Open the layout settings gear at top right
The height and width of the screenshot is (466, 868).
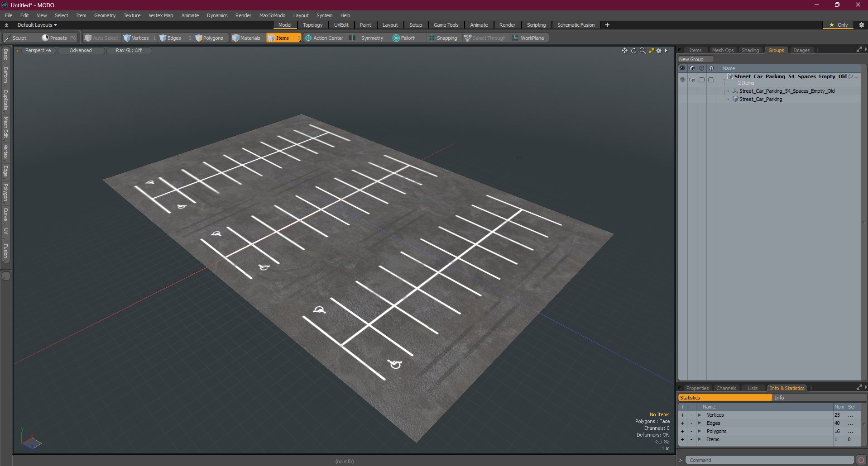(x=861, y=25)
